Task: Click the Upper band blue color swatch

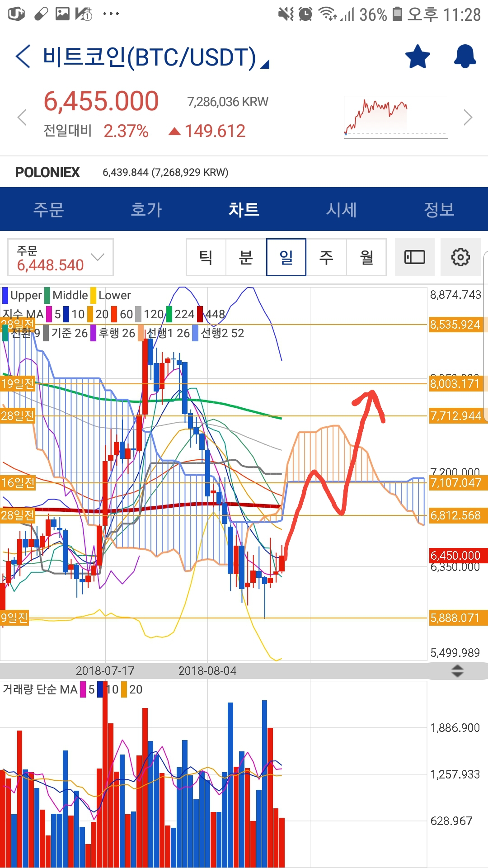Action: [5, 295]
